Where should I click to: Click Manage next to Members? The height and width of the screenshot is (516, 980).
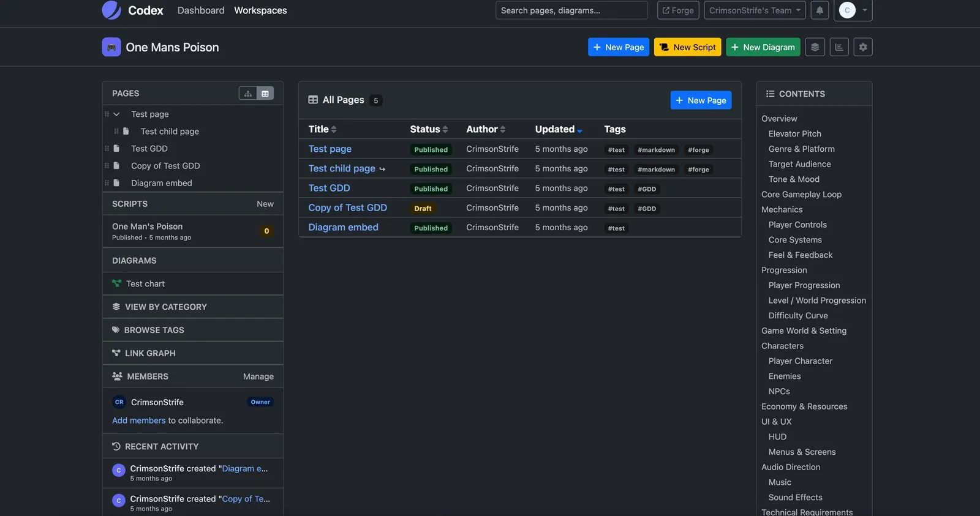[258, 376]
